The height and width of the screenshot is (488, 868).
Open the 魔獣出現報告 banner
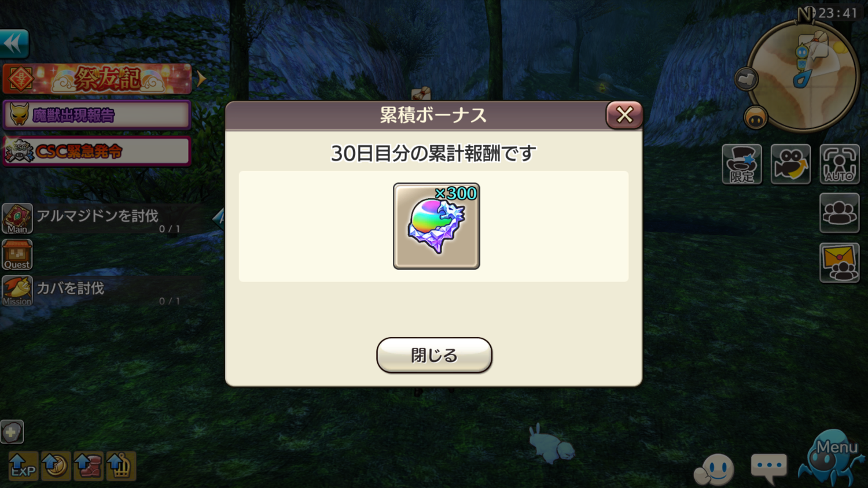point(97,115)
